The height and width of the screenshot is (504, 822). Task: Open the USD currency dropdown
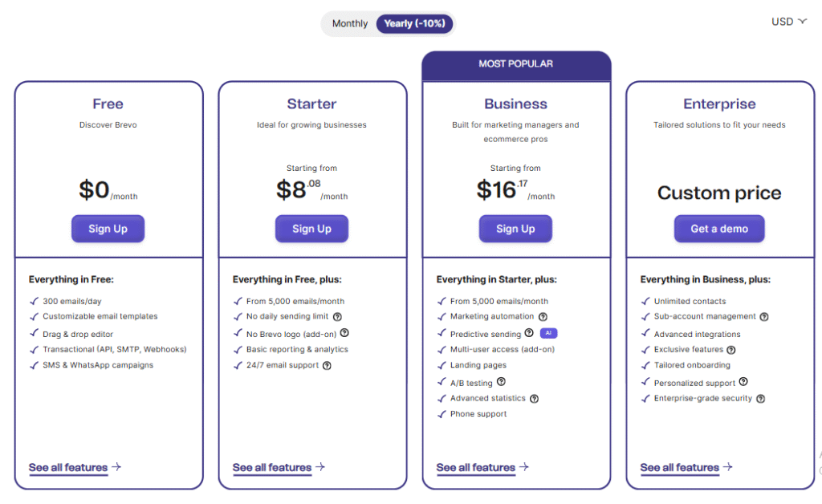789,22
